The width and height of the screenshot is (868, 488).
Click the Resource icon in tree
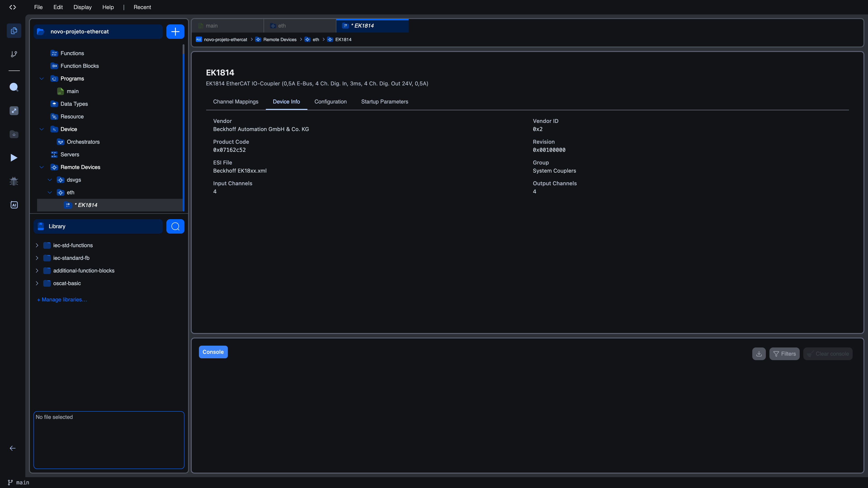[x=54, y=117]
